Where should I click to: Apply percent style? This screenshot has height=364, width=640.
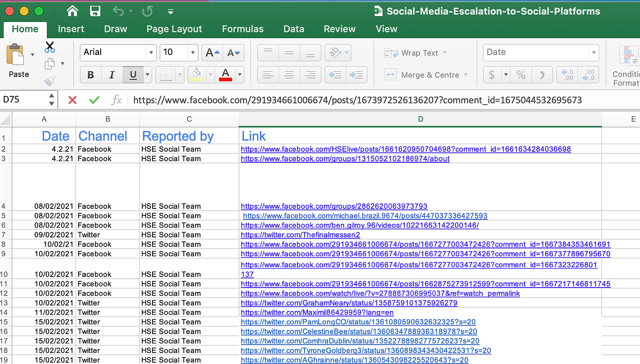[521, 75]
